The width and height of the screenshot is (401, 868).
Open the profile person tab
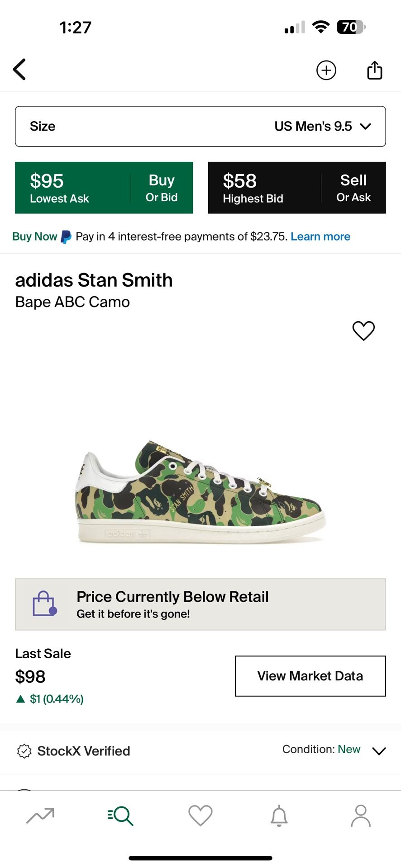pos(361,816)
